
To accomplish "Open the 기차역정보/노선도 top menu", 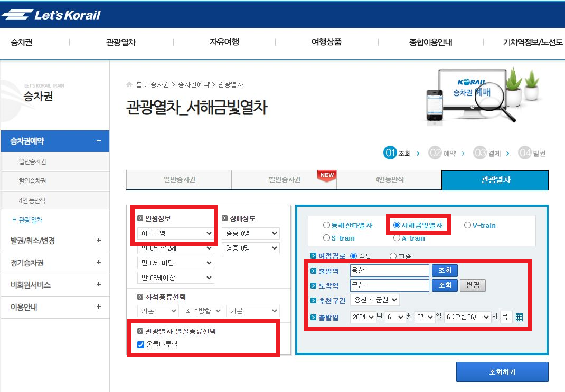I will click(533, 42).
